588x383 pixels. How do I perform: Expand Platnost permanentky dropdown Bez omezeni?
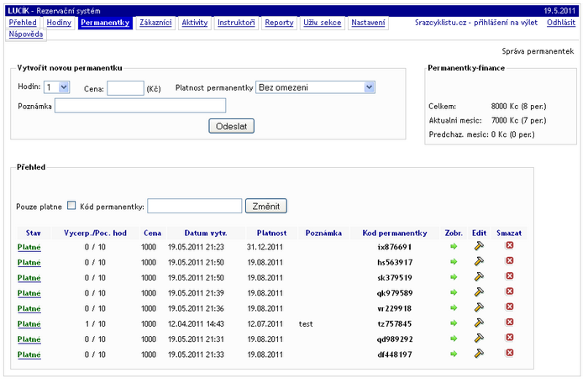[315, 87]
